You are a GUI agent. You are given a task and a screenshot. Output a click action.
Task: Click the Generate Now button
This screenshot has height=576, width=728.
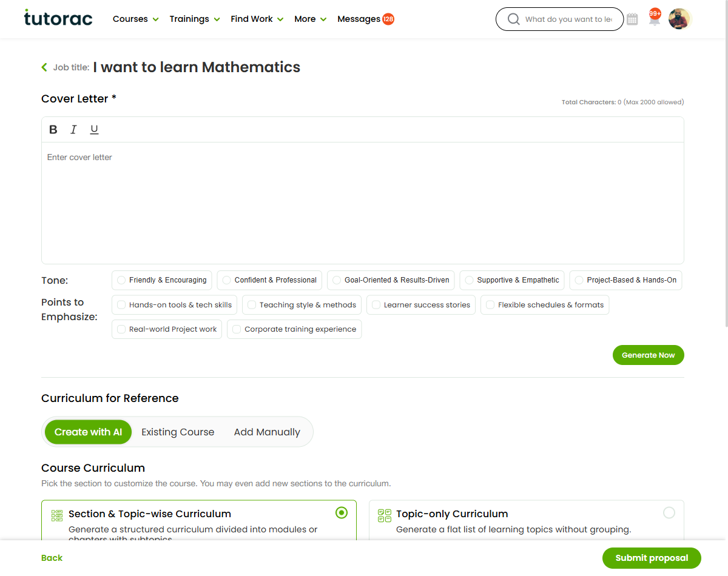(x=649, y=355)
